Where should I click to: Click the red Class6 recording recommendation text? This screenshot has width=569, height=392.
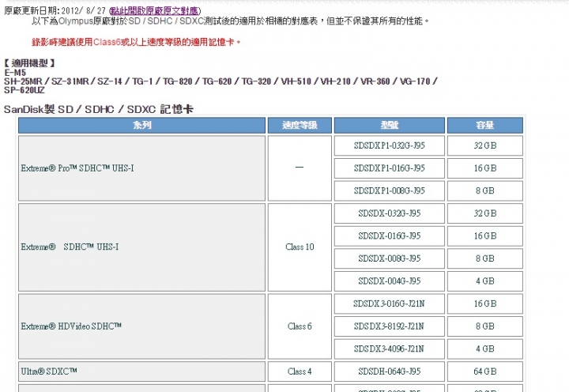tap(136, 42)
